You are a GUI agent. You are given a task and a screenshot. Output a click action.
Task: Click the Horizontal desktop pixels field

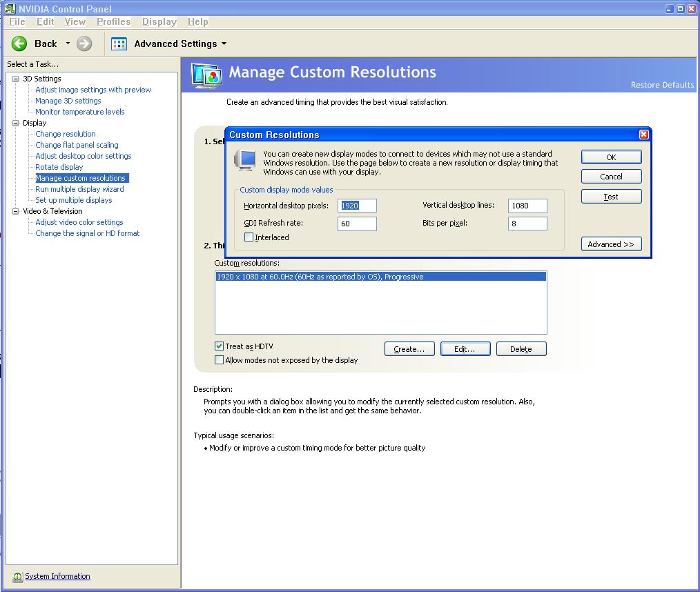(357, 206)
